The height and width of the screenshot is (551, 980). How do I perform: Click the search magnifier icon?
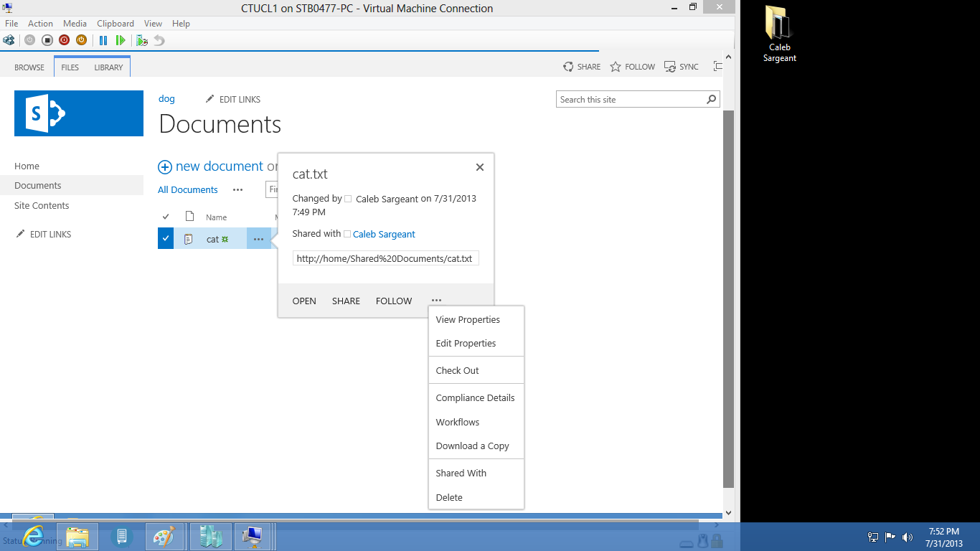(x=712, y=100)
